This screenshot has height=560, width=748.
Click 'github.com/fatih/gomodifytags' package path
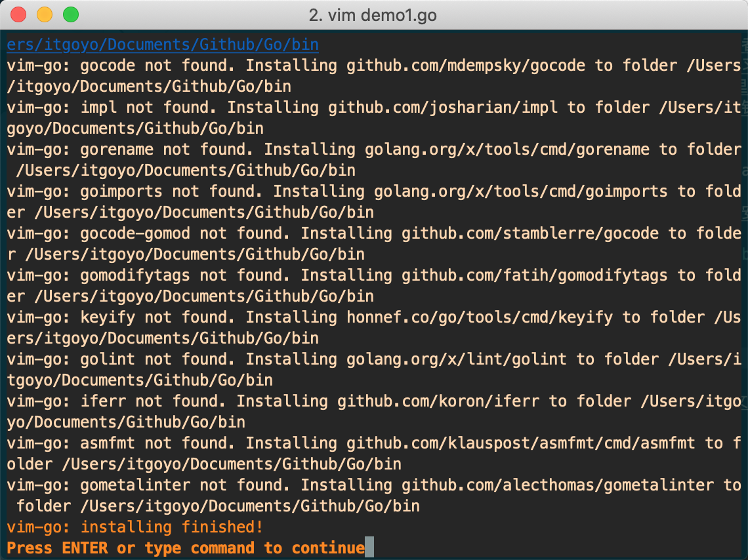click(534, 275)
